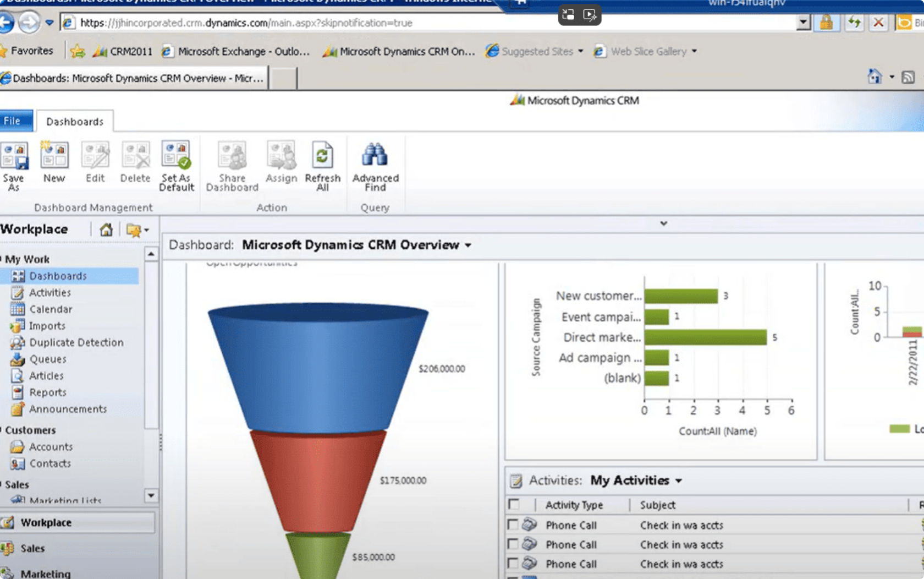Switch to Workplace area

click(77, 522)
